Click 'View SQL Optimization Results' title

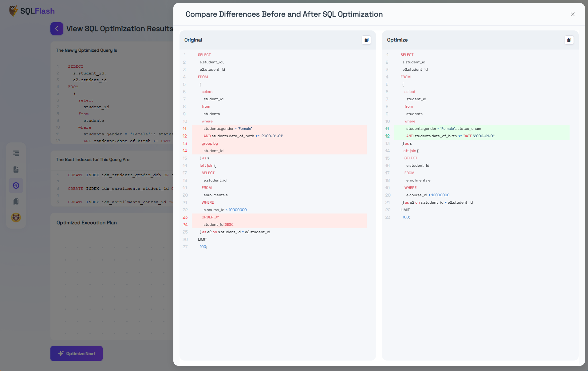[x=120, y=29]
